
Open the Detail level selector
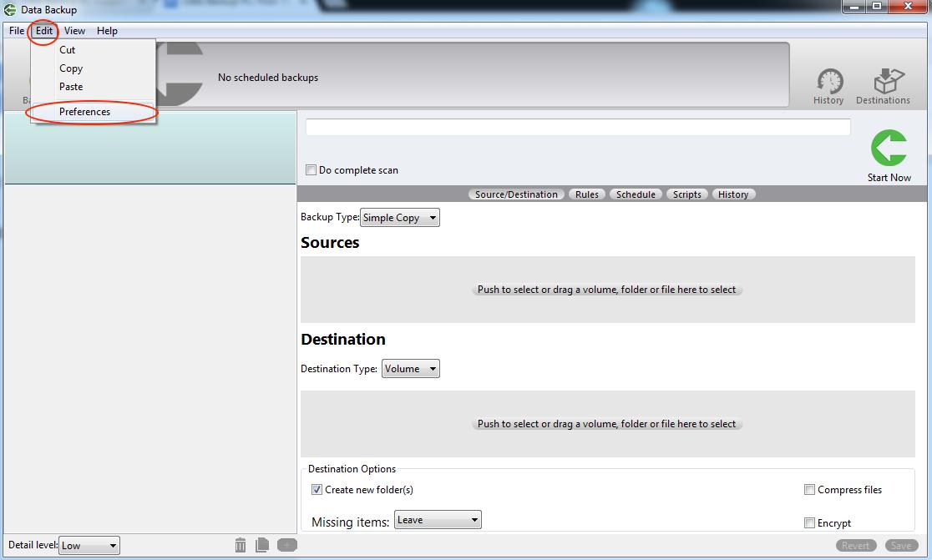pyautogui.click(x=89, y=545)
